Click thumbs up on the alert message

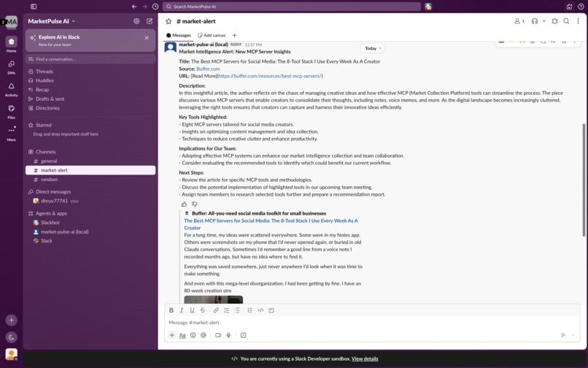point(184,204)
